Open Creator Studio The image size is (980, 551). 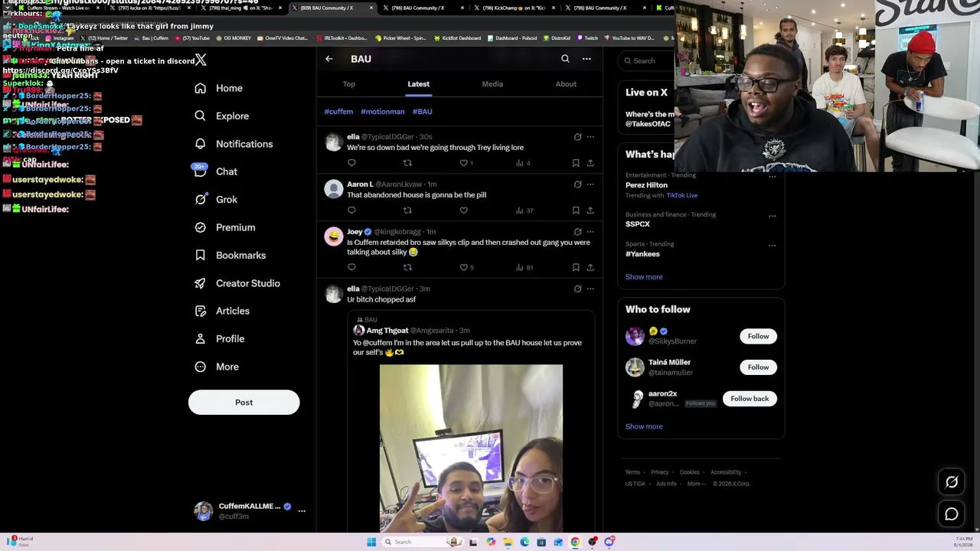pos(237,283)
